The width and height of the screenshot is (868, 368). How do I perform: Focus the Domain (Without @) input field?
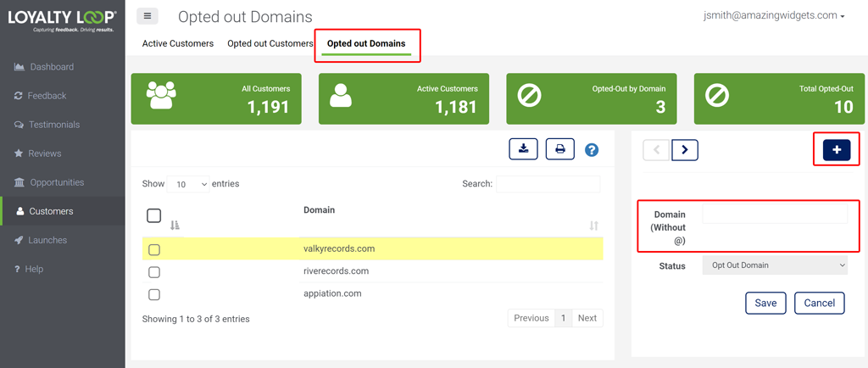[x=775, y=214]
